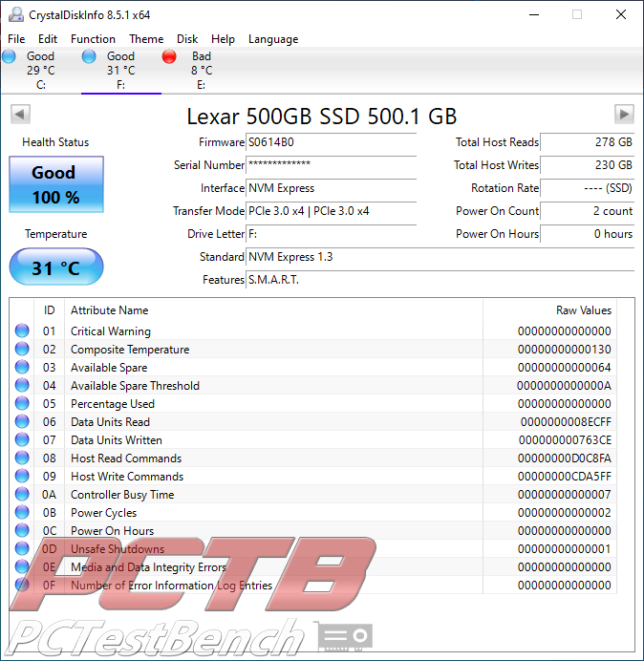Click the status orb for Composite Temperature
This screenshot has width=644, height=661.
pyautogui.click(x=22, y=349)
